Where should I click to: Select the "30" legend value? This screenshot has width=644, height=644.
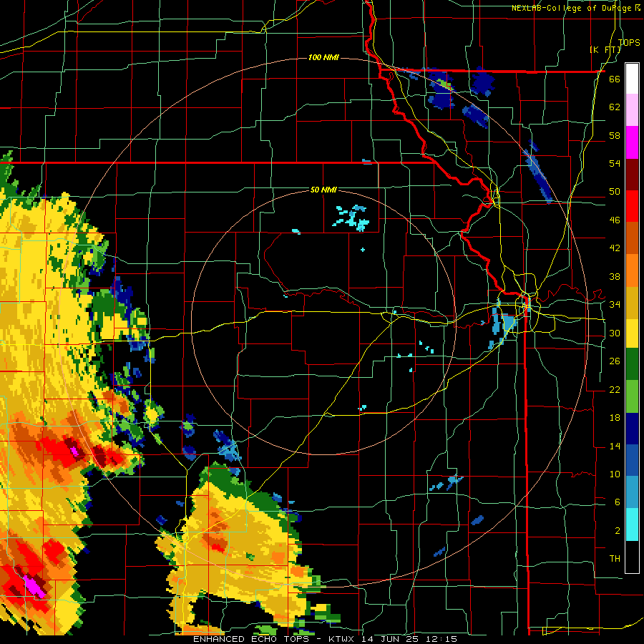[615, 333]
